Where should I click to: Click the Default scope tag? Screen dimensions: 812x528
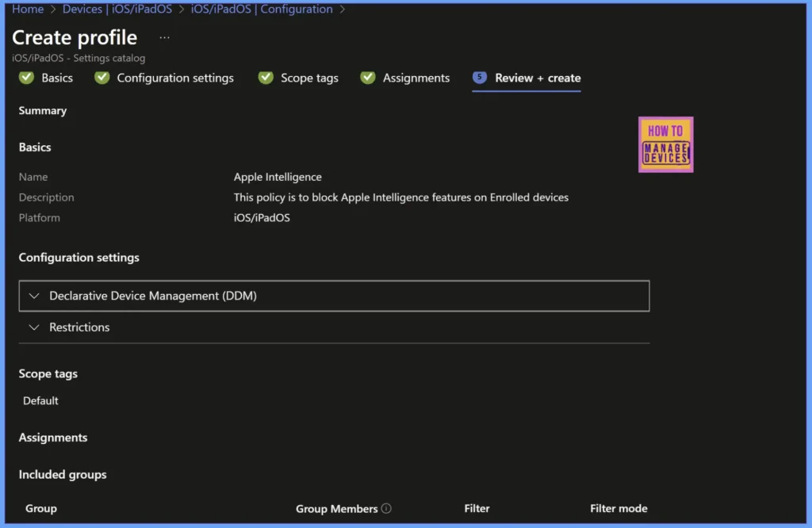[x=40, y=400]
